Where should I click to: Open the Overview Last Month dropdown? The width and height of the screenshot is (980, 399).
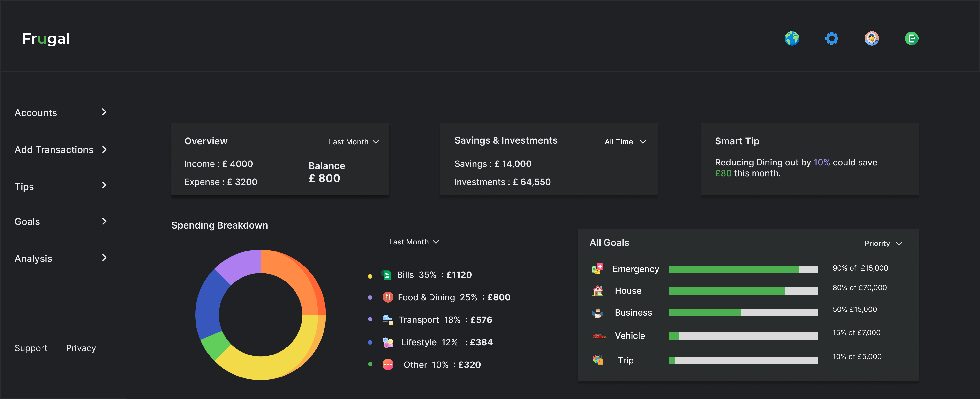[x=354, y=142]
